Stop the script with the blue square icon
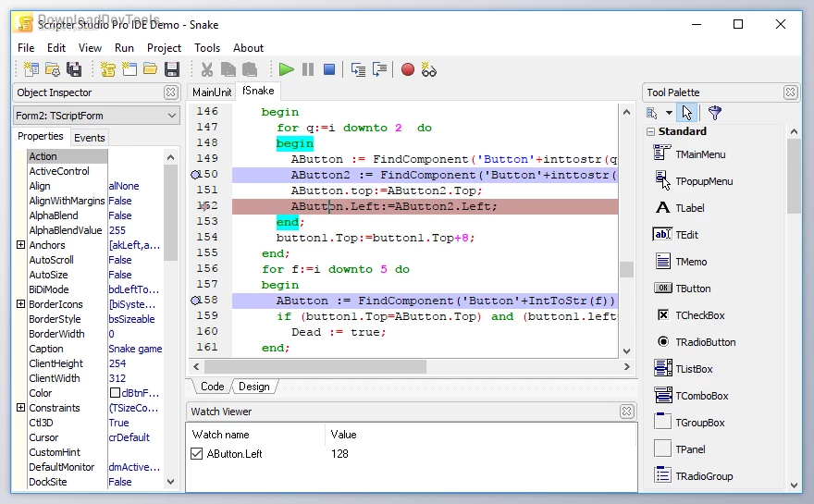 coord(329,69)
